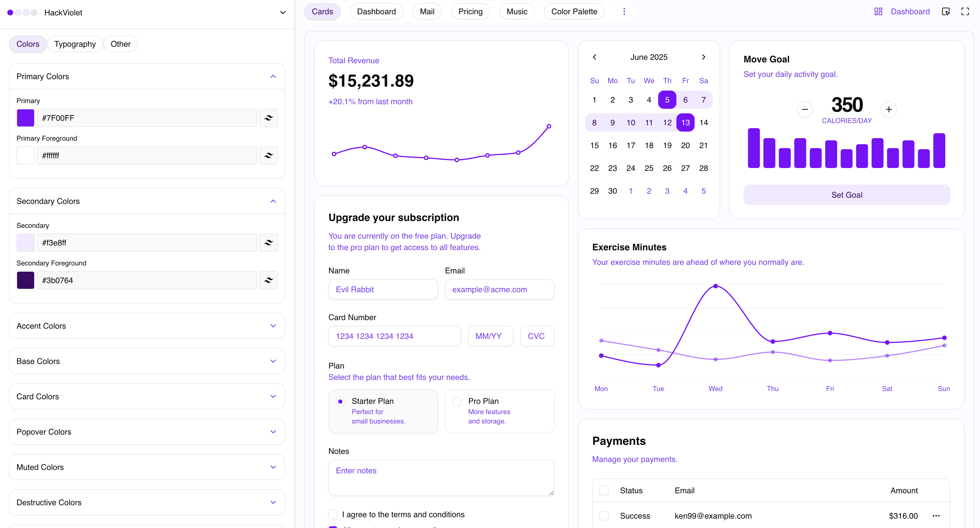Select the Pro Plan radio option
This screenshot has width=980, height=528.
pyautogui.click(x=457, y=401)
